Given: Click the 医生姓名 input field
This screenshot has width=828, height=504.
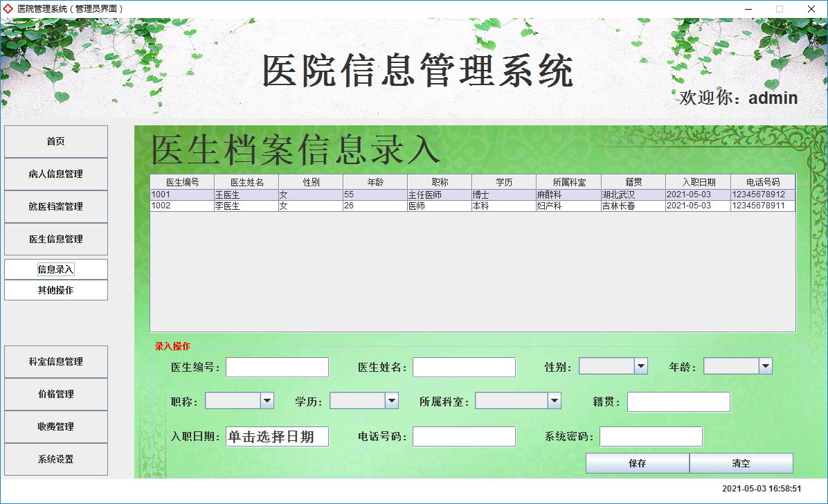Looking at the screenshot, I should pyautogui.click(x=464, y=367).
